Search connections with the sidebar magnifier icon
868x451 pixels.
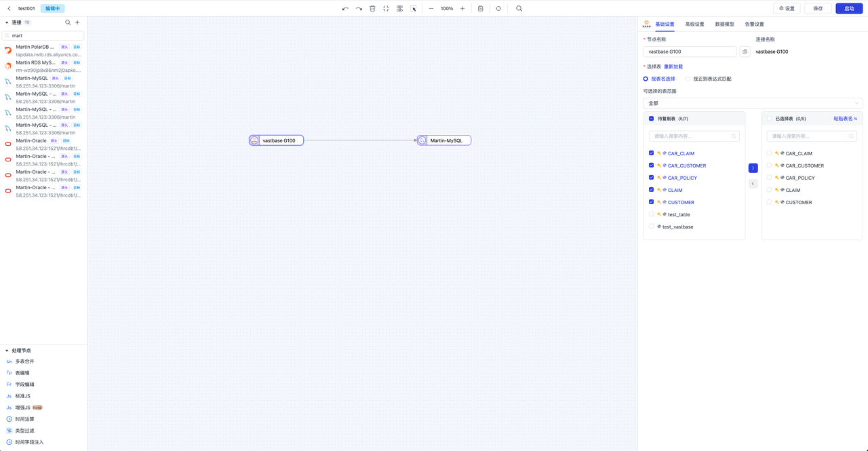68,22
